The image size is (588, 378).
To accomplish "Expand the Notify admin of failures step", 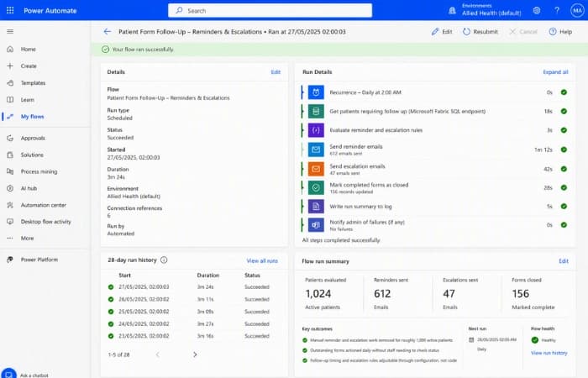I will pyautogui.click(x=435, y=225).
